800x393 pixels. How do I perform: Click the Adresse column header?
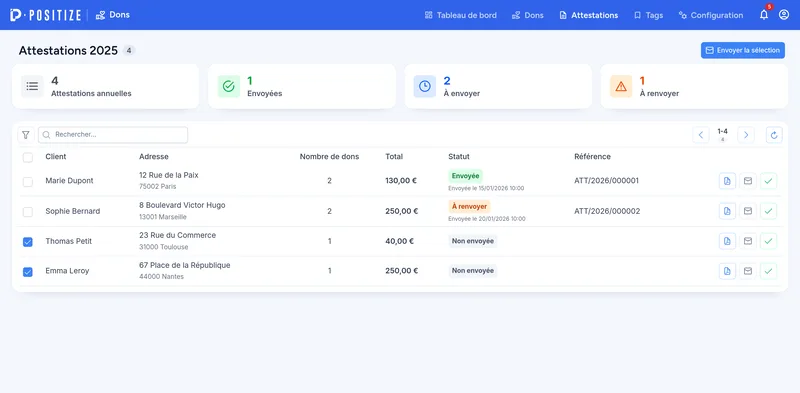[154, 157]
